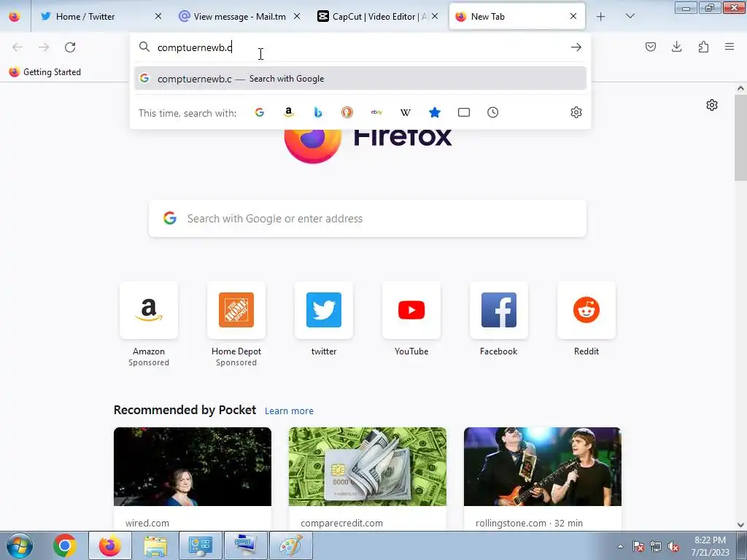Search this time with Bing icon
The image size is (747, 560).
tap(318, 112)
